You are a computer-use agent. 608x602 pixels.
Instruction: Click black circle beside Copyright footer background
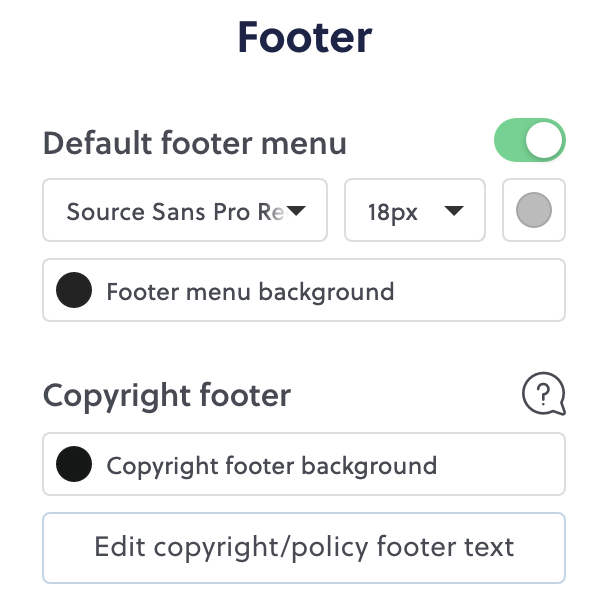coord(74,464)
